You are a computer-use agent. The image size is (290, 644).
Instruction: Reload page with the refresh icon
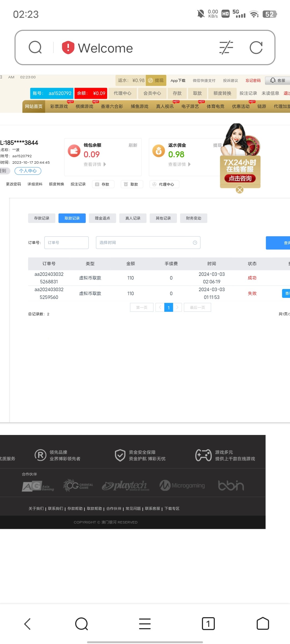click(x=256, y=48)
